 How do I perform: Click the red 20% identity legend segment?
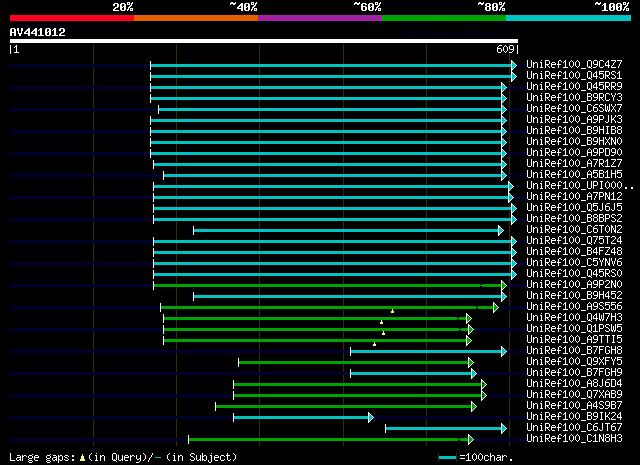click(72, 18)
